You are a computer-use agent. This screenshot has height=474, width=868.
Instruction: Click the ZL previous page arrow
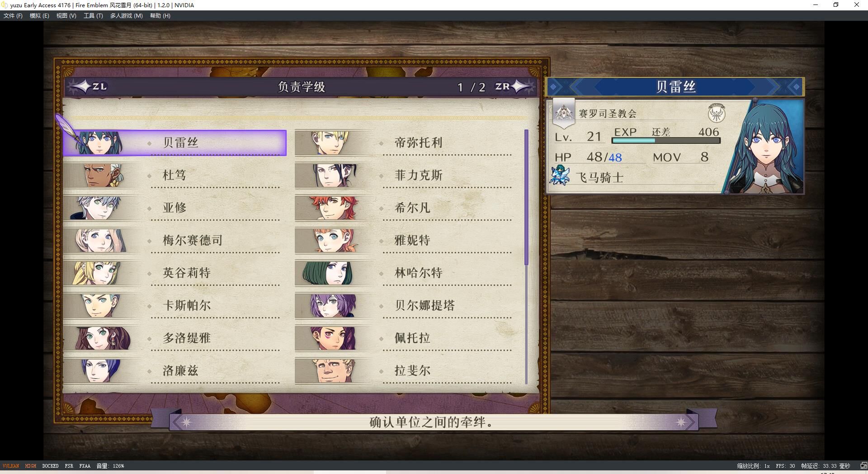88,86
